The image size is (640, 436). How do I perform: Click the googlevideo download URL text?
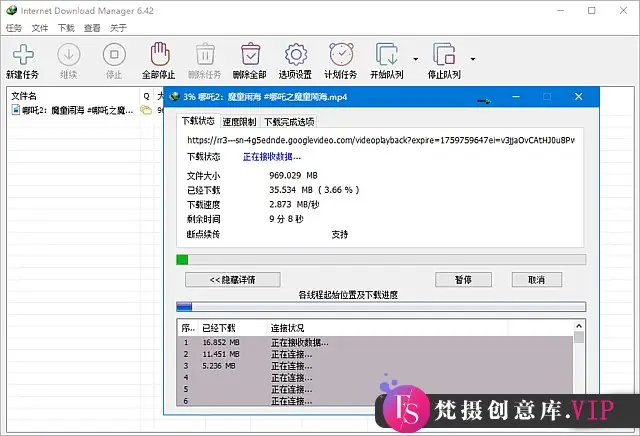click(x=381, y=140)
